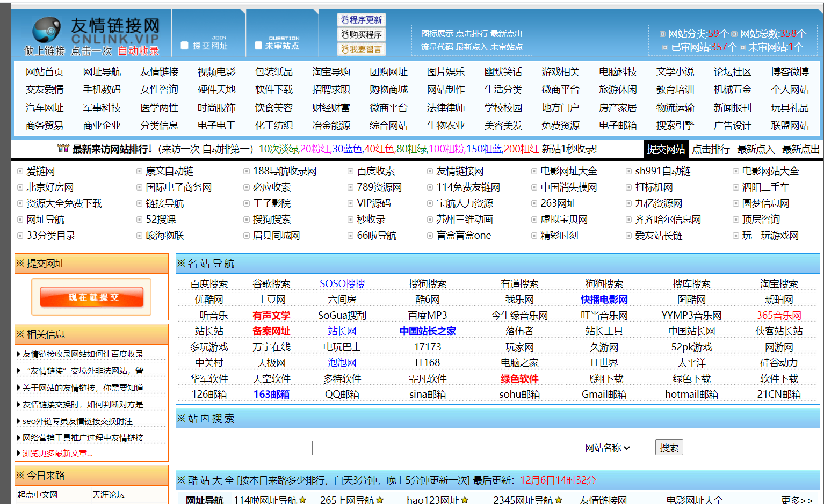Open the 电影网址大全 link in recent visitors list
The width and height of the screenshot is (824, 504).
pyautogui.click(x=569, y=171)
